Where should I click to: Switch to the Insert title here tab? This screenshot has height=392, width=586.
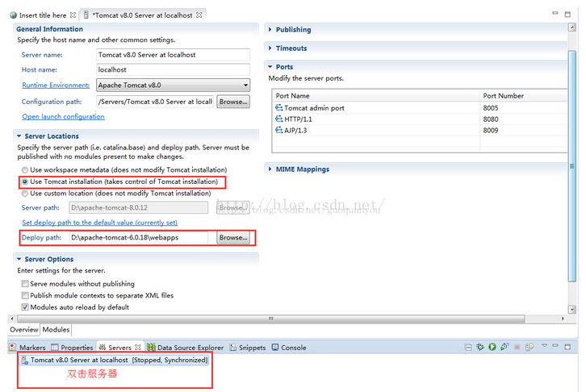click(x=42, y=15)
